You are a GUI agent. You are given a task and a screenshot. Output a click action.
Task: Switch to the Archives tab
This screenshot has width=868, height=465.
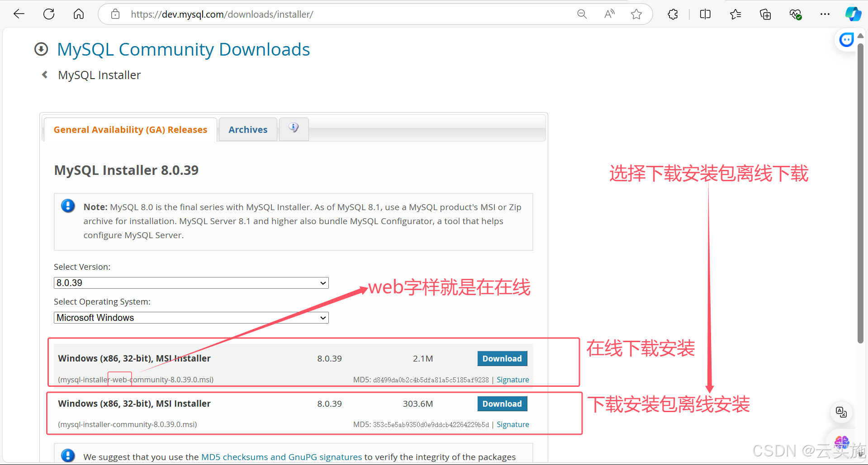(x=248, y=130)
